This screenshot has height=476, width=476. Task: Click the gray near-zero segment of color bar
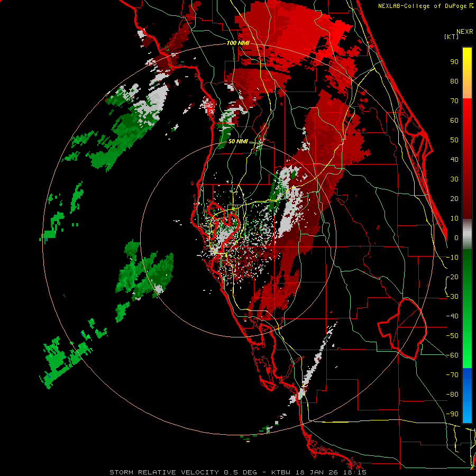tap(467, 234)
